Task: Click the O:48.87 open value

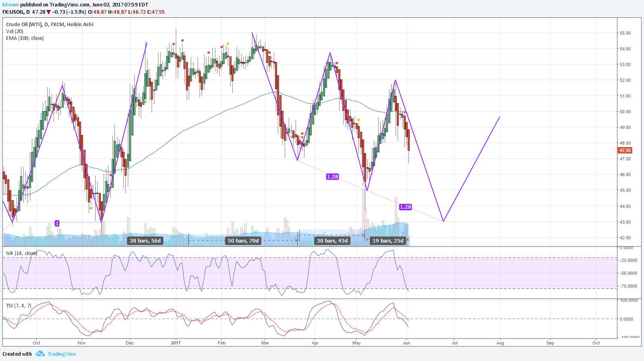Action: (x=97, y=12)
